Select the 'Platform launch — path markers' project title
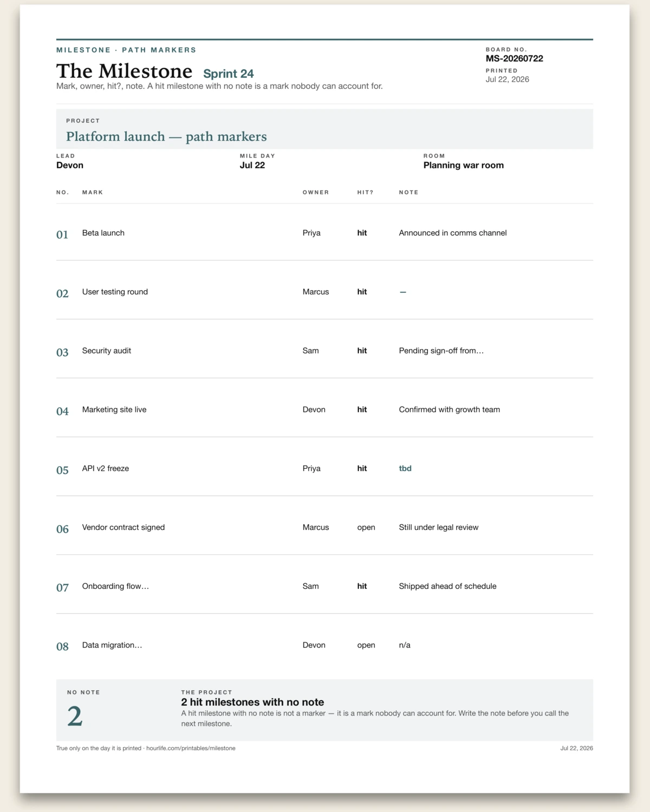650x812 pixels. tap(166, 136)
